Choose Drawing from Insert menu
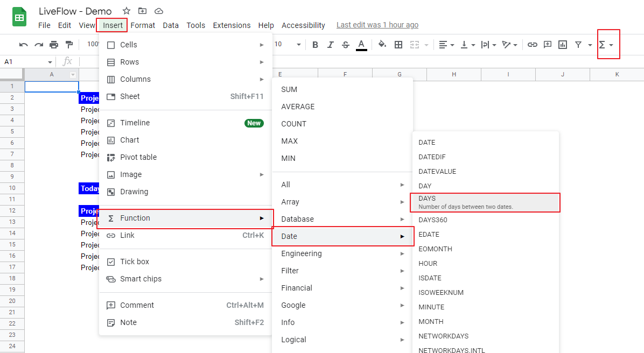644x353 pixels. click(185, 192)
